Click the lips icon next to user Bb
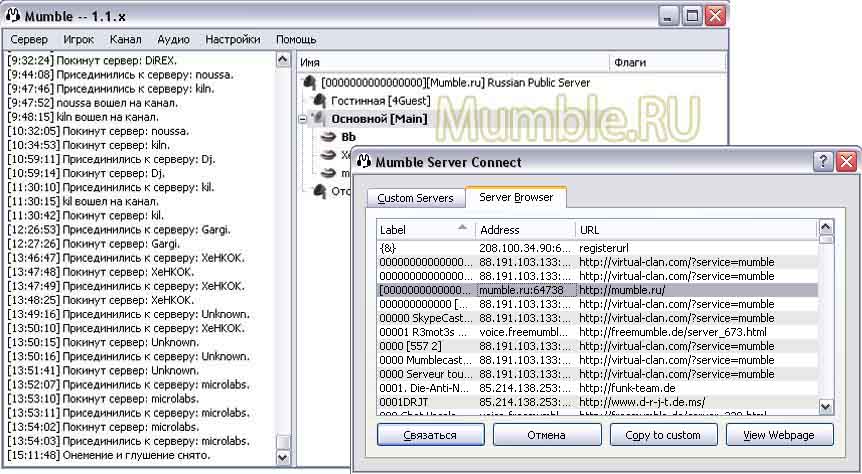 tap(329, 137)
